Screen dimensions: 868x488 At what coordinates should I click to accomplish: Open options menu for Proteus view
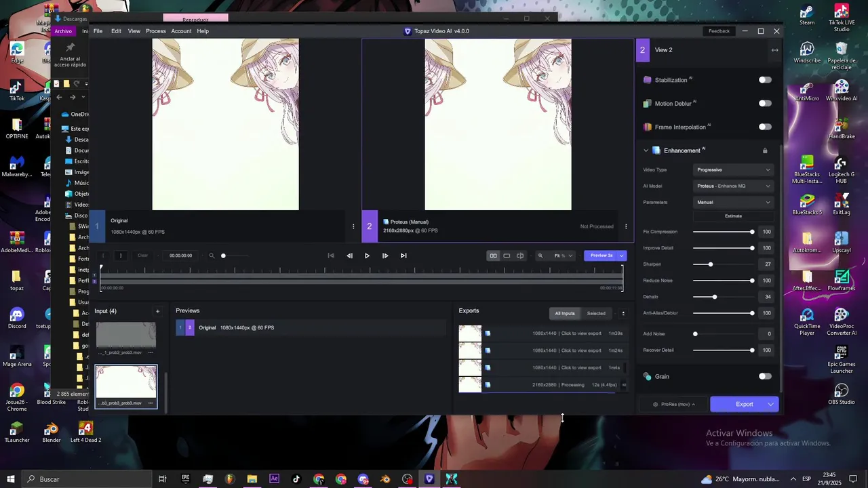(x=626, y=226)
